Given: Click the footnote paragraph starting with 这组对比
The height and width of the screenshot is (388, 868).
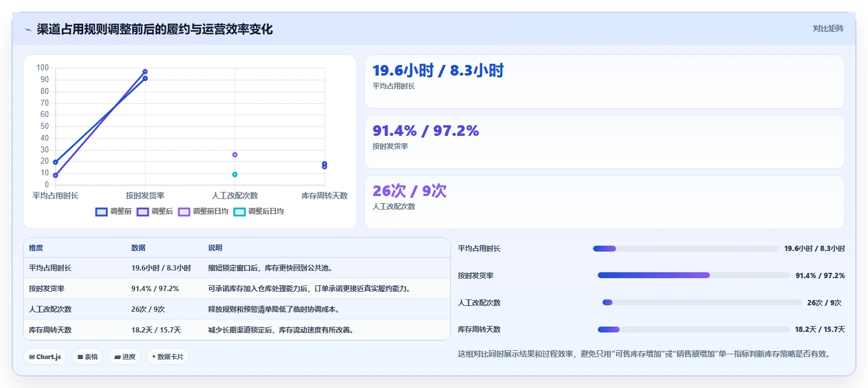Looking at the screenshot, I should coord(644,354).
